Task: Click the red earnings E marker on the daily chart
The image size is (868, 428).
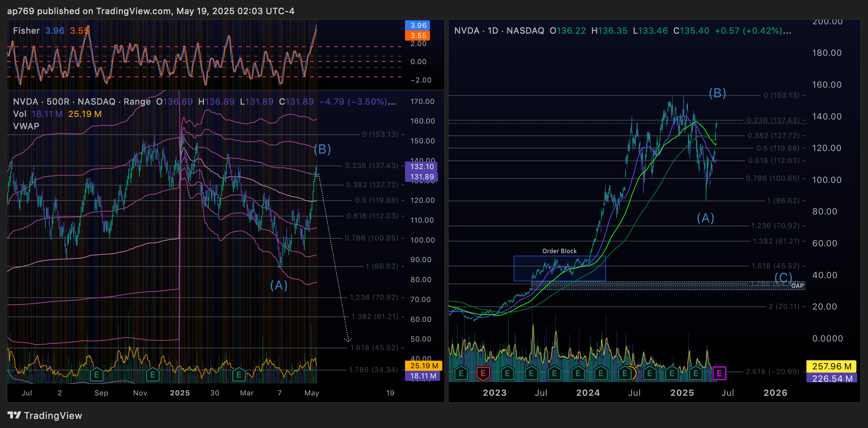Action: 483,373
